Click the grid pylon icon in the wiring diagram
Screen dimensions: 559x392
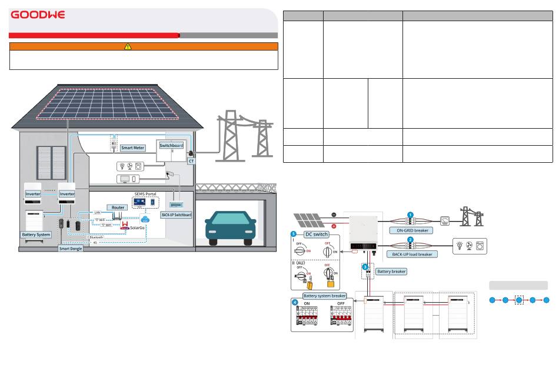tap(471, 216)
